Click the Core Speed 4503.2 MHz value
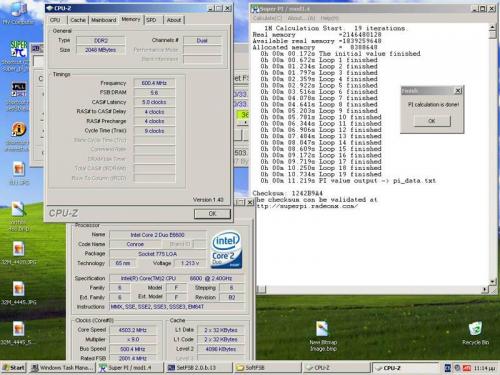Viewport: 500px width, 375px height. tap(133, 330)
